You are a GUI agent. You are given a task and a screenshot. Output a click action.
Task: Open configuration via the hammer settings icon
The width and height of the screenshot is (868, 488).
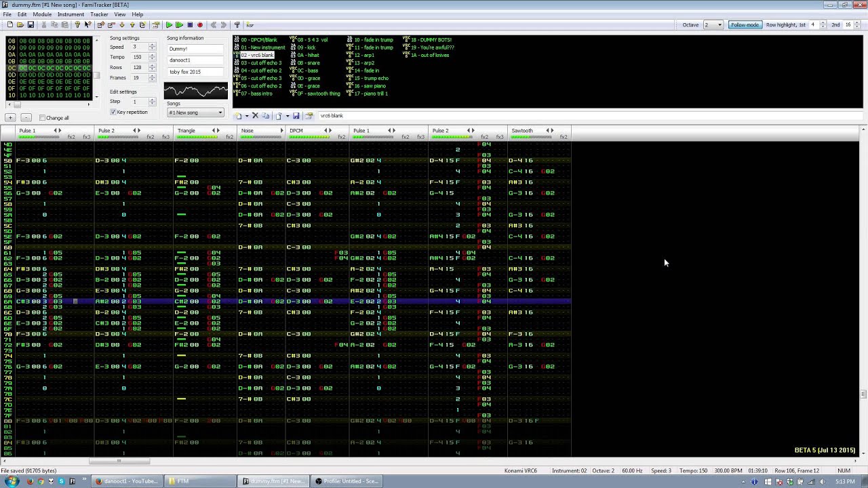pos(237,24)
